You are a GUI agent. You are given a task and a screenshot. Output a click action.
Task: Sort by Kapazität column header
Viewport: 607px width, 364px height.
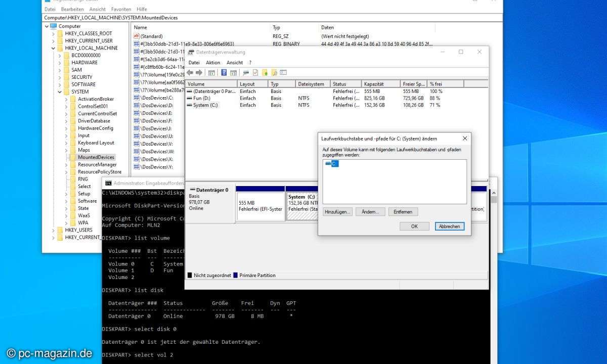(381, 84)
